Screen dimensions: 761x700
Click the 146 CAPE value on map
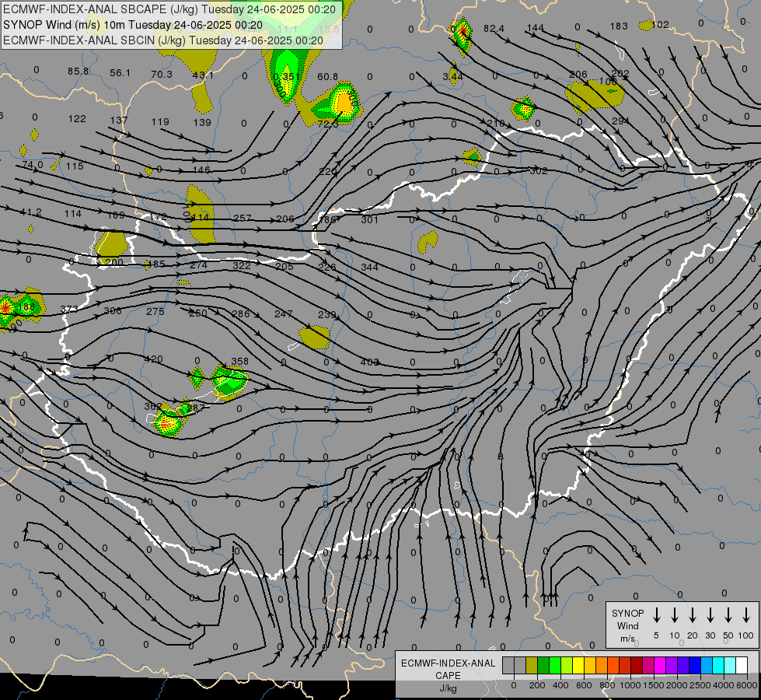[201, 170]
